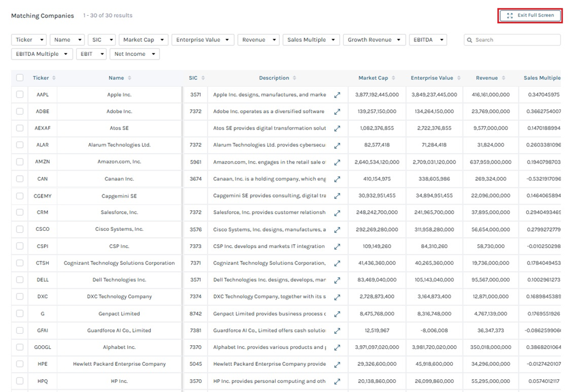Check the box for AAPL row

pyautogui.click(x=20, y=95)
